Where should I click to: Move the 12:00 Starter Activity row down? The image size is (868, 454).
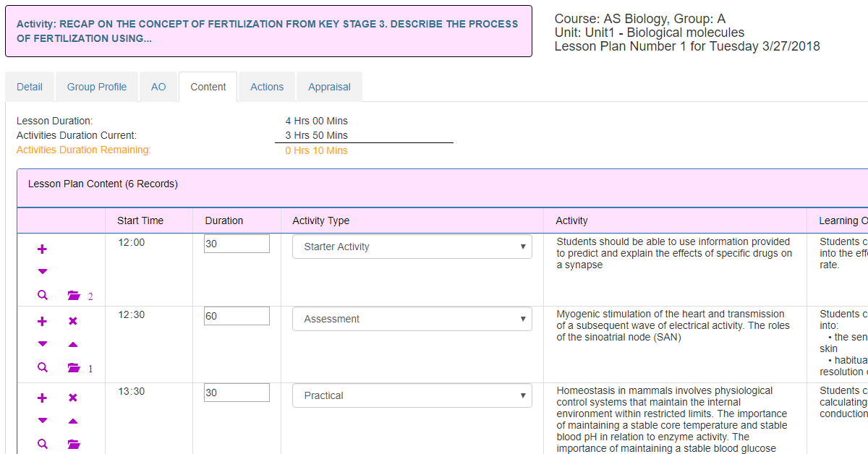tap(42, 272)
